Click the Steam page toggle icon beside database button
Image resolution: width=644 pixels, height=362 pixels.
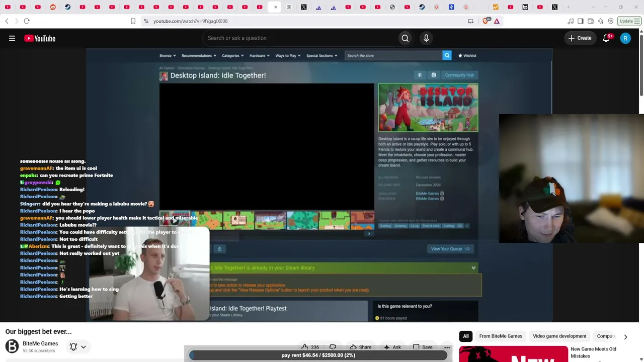click(x=420, y=75)
